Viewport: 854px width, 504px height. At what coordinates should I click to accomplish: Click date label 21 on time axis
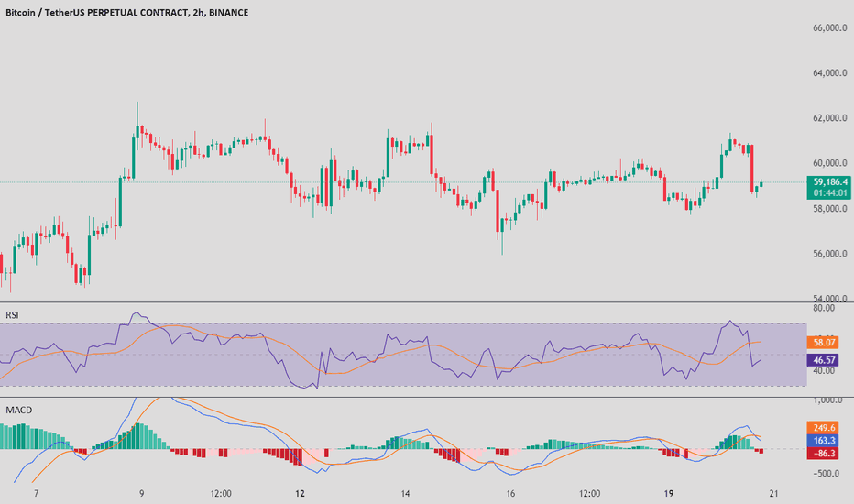(773, 494)
